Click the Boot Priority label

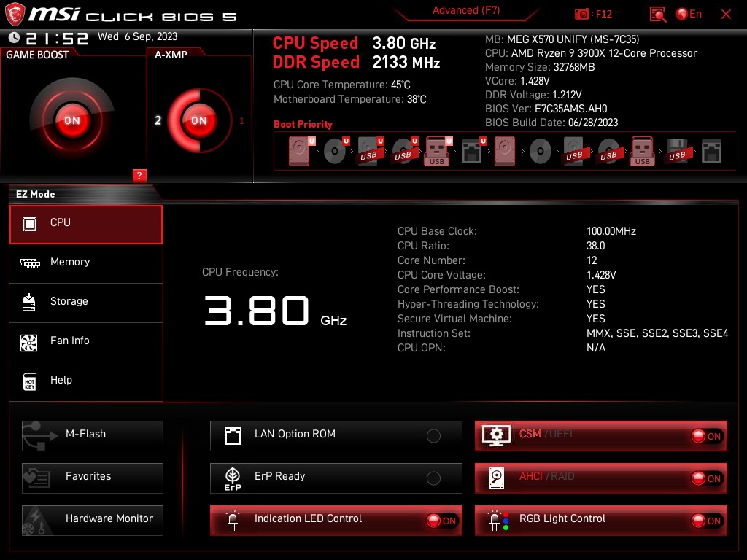(303, 124)
